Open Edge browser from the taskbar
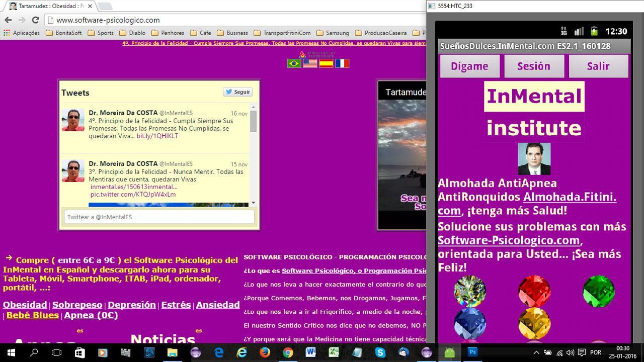Screen dimensions: 644x362 point(219,352)
